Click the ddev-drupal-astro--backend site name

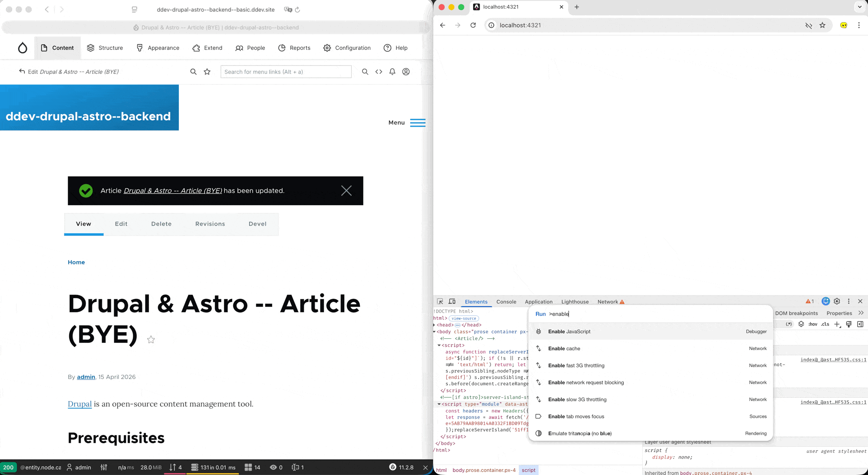click(x=88, y=116)
